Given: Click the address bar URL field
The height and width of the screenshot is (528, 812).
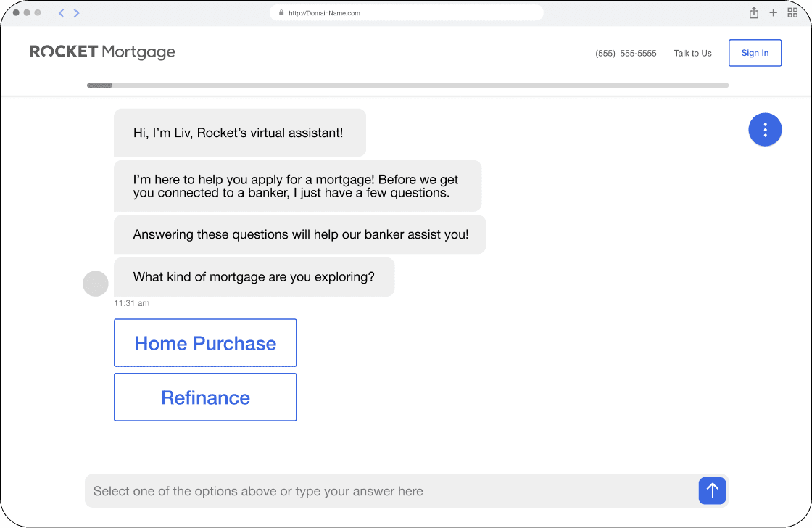Looking at the screenshot, I should point(407,13).
